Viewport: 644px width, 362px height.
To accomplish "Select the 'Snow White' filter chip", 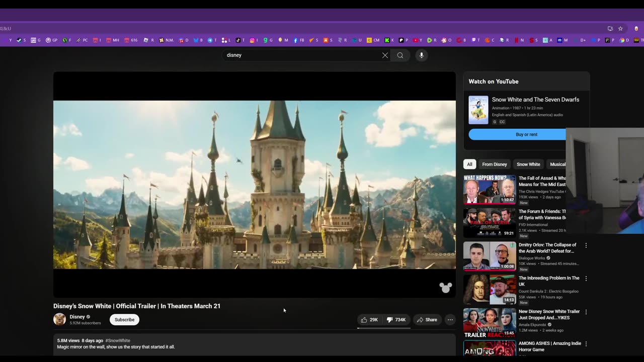I will click(528, 164).
